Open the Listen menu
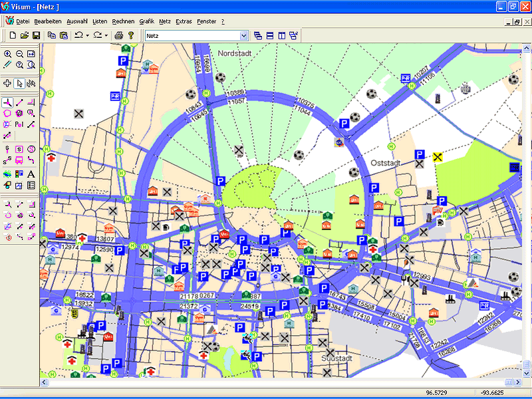This screenshot has width=532, height=399. pos(100,21)
